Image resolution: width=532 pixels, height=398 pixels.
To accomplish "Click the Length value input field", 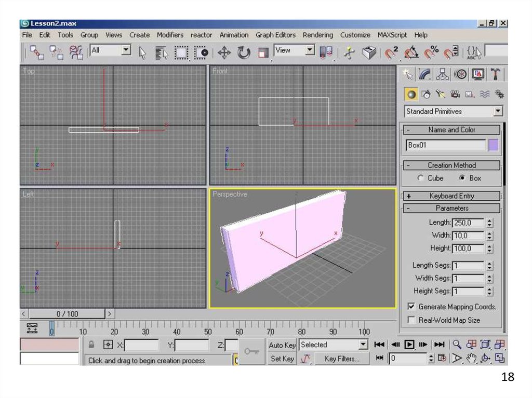I will point(468,223).
